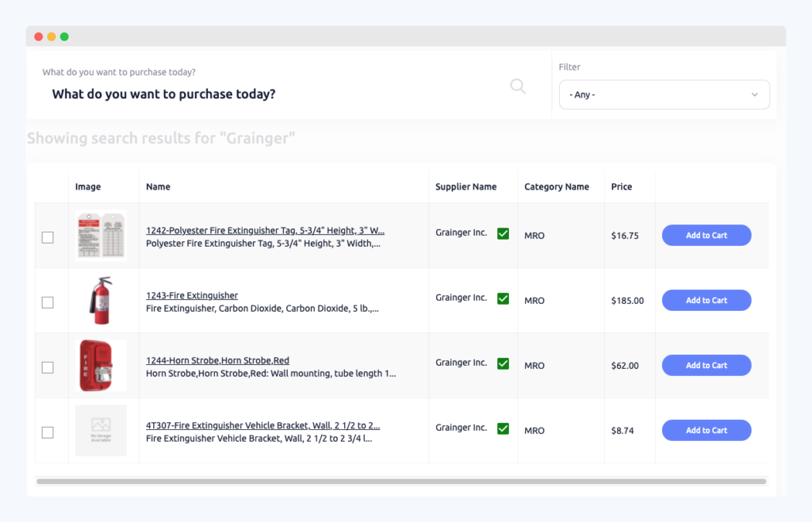Add the $16.75 Extinguisher Tag to cart
This screenshot has height=522, width=812.
706,235
